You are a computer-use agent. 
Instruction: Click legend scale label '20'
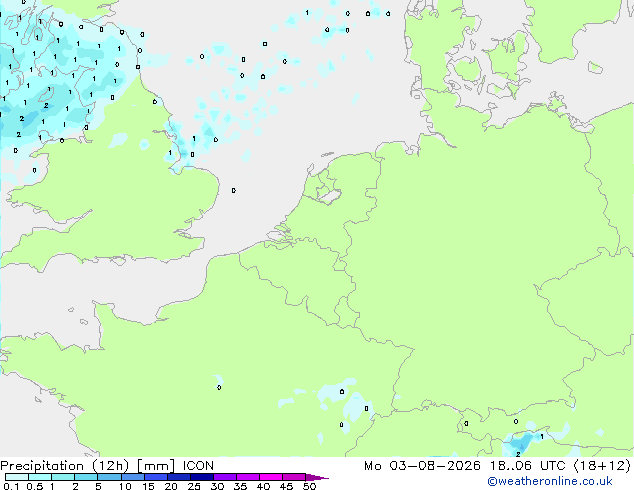(171, 486)
